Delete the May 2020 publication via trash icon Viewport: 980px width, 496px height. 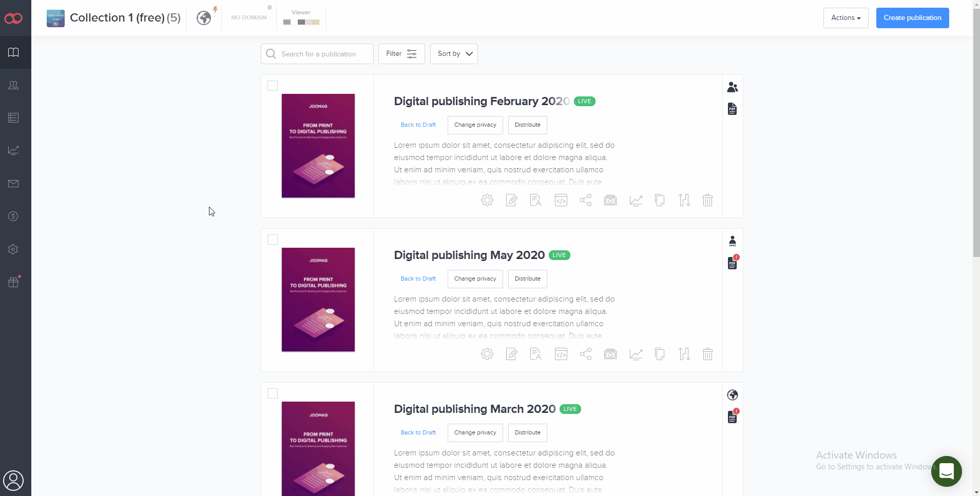pos(708,354)
